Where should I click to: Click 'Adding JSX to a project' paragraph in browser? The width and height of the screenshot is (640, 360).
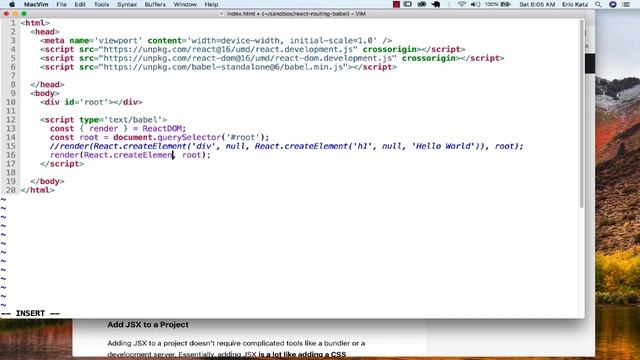pos(236,349)
